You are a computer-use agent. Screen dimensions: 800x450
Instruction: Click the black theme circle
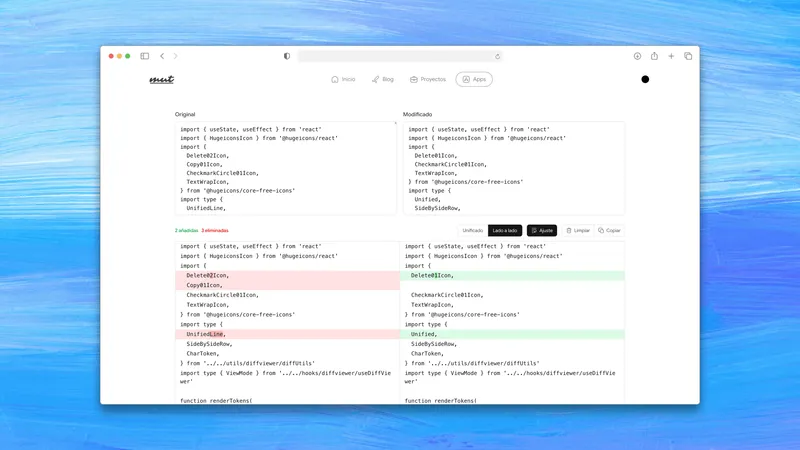pos(645,79)
